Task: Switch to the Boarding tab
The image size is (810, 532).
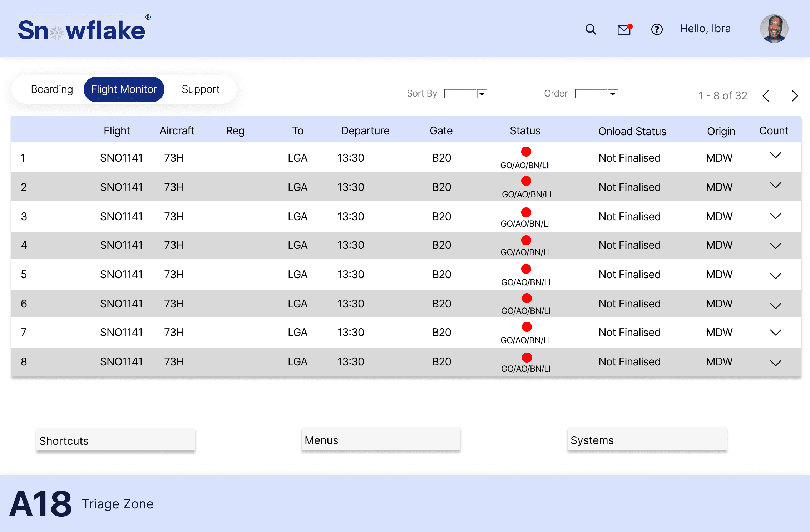Action: [x=52, y=89]
